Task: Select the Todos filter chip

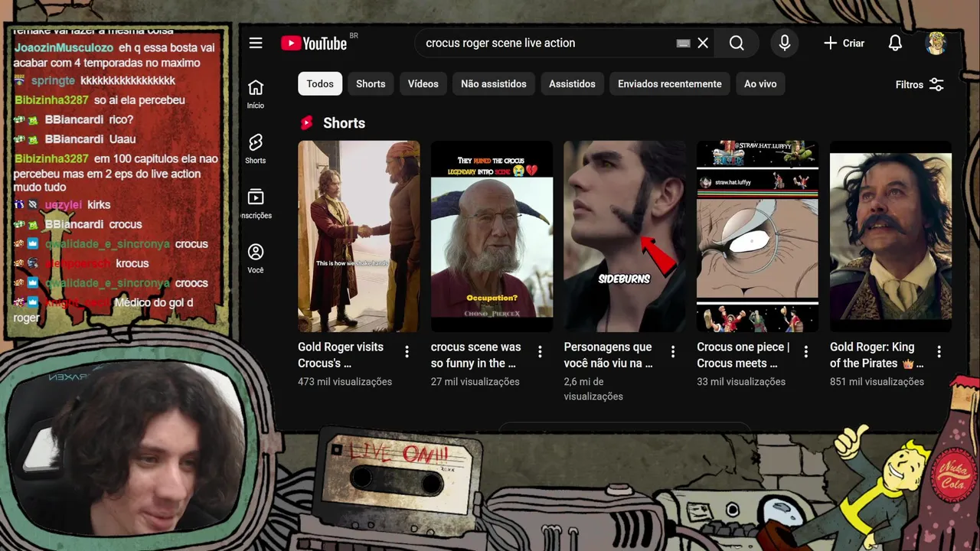Action: click(x=320, y=84)
